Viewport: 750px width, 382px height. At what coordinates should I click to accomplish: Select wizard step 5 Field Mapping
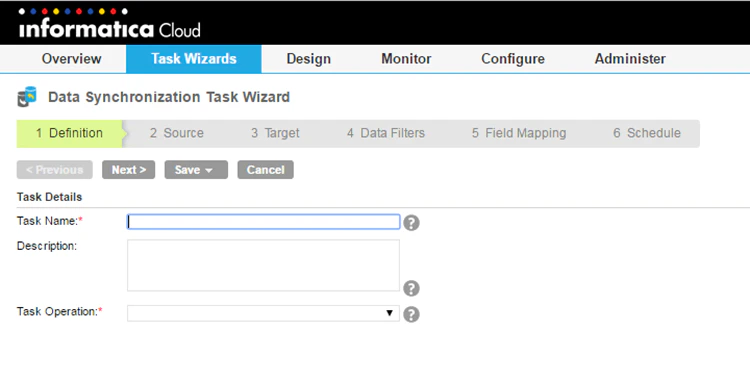(x=519, y=133)
